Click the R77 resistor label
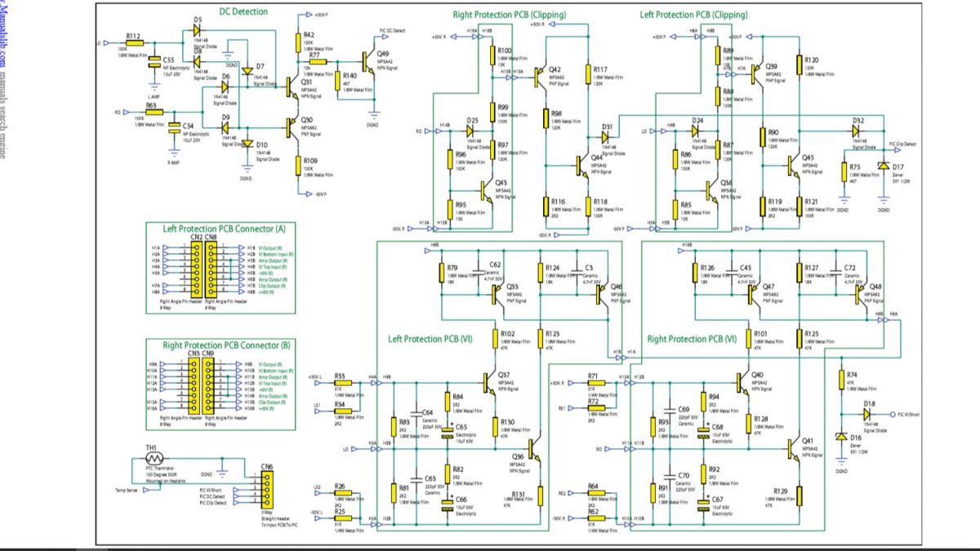The image size is (980, 551). click(x=314, y=55)
